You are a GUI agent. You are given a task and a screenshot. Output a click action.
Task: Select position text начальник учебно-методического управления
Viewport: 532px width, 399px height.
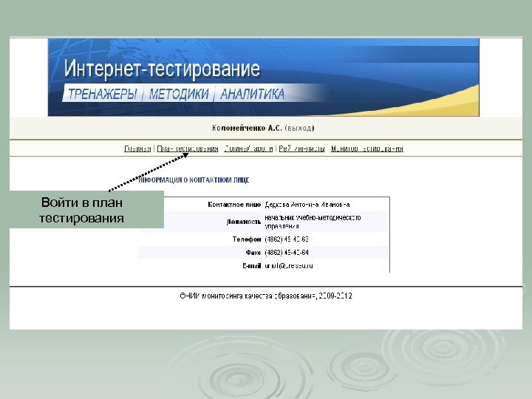(313, 222)
